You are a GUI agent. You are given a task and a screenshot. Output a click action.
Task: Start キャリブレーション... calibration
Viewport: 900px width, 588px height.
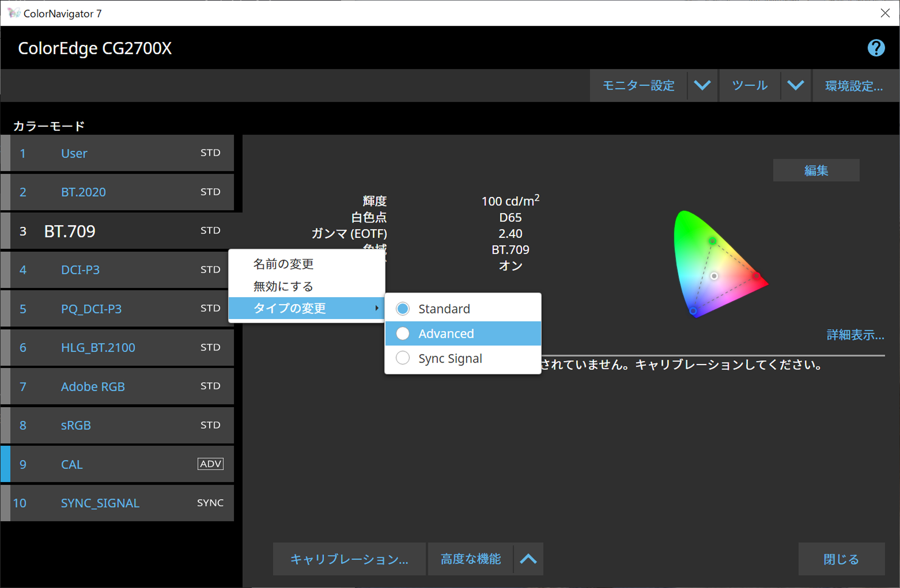349,559
